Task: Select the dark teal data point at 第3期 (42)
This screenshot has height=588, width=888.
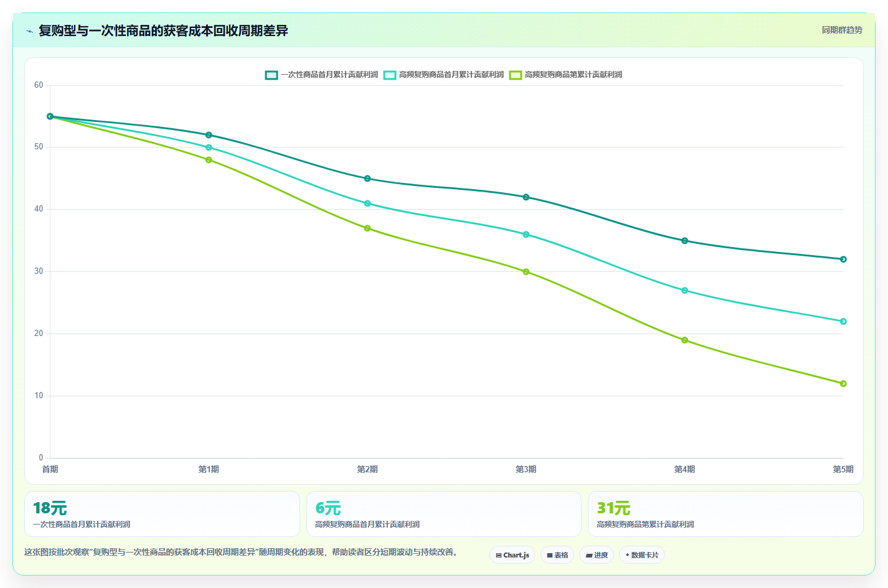Action: (526, 197)
